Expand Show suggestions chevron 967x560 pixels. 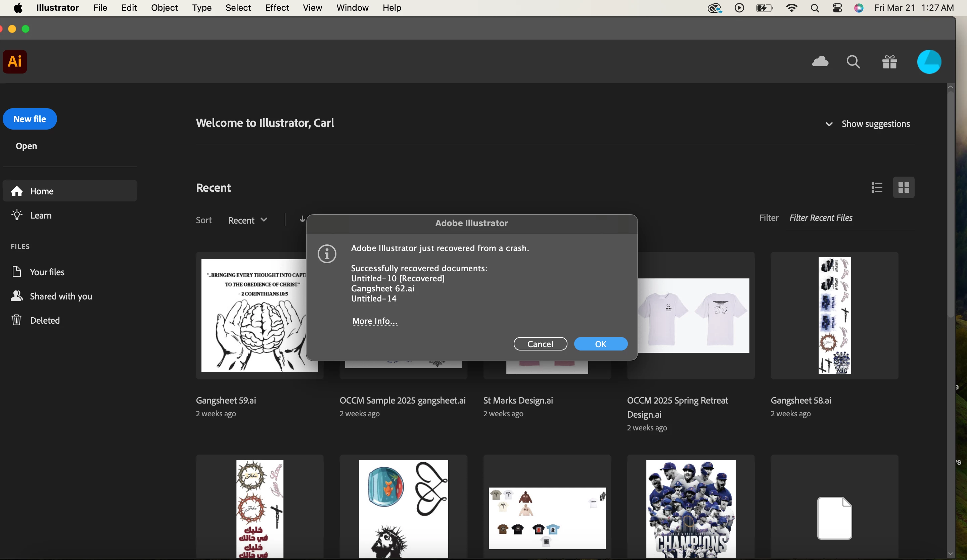click(x=829, y=124)
